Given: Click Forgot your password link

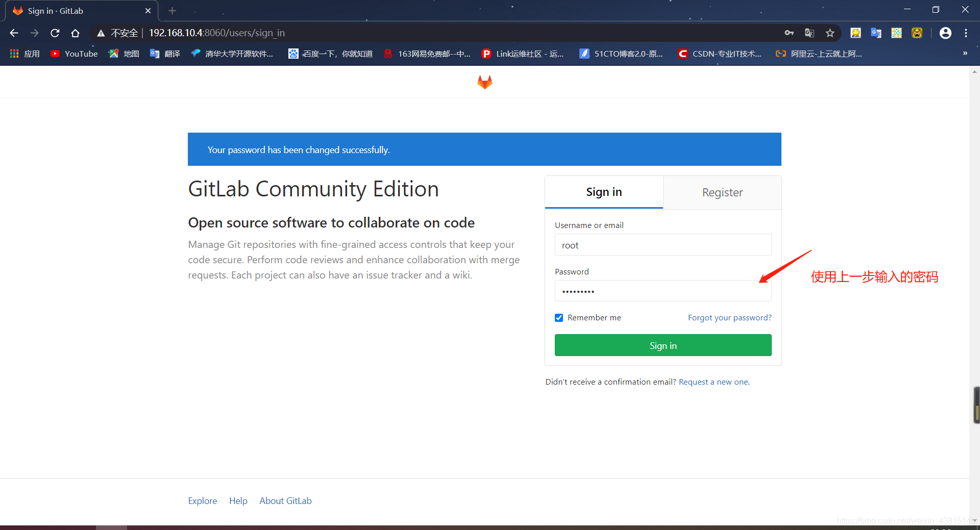Looking at the screenshot, I should (x=729, y=317).
